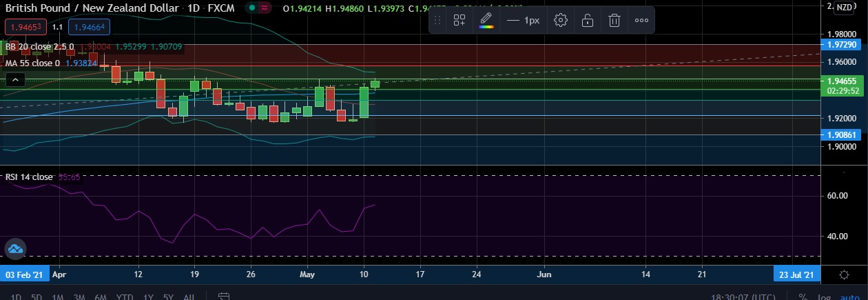This screenshot has height=300, width=868.
Task: Select the RSI 14 close indicator legend
Action: 29,177
